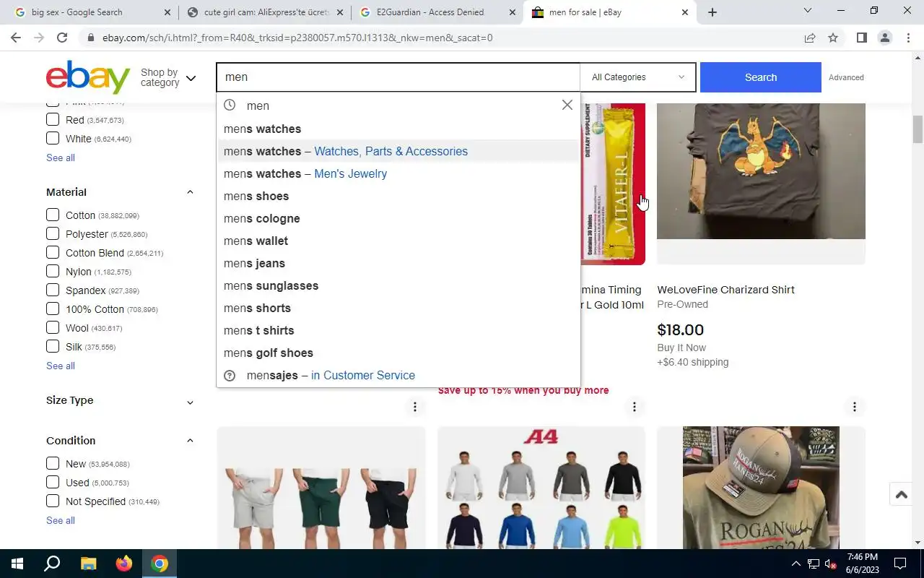Screen dimensions: 924x578
Task: Pick the 'mens golf shoes' suggestion
Action: [x=398, y=353]
